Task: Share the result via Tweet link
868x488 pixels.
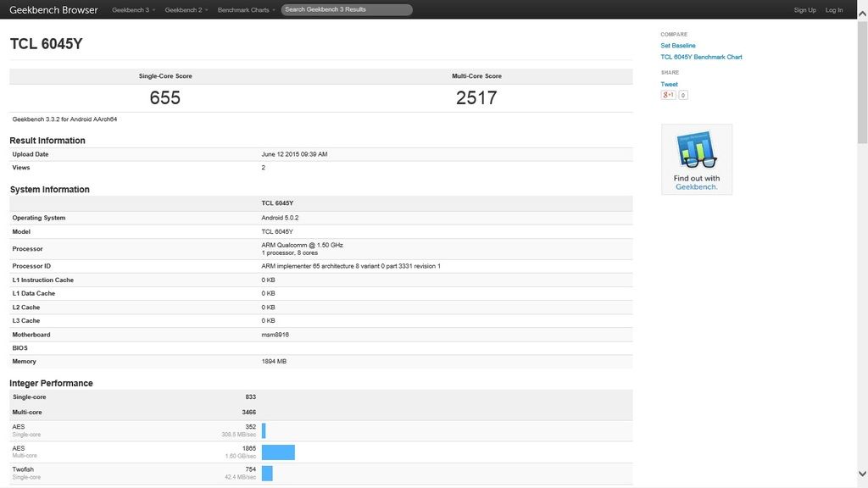Action: point(669,84)
